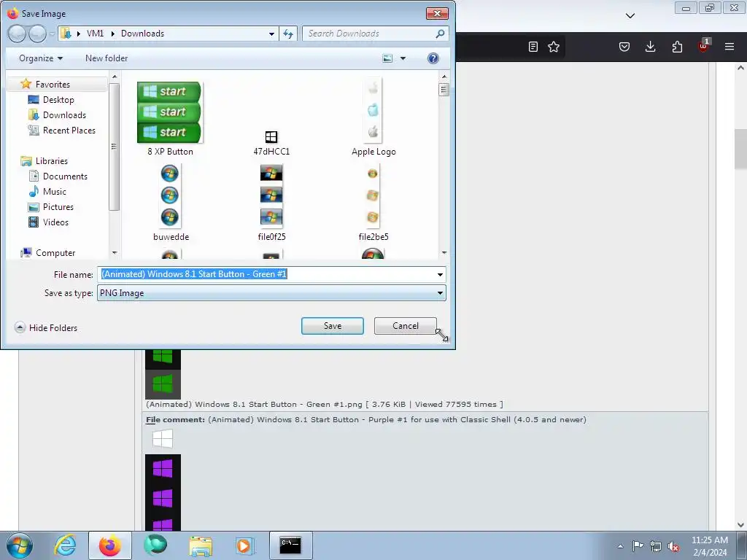Toggle Firefox reader view icon

point(533,47)
